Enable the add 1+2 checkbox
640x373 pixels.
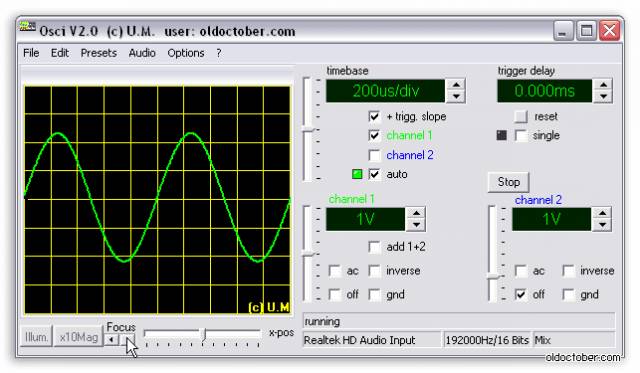[374, 247]
